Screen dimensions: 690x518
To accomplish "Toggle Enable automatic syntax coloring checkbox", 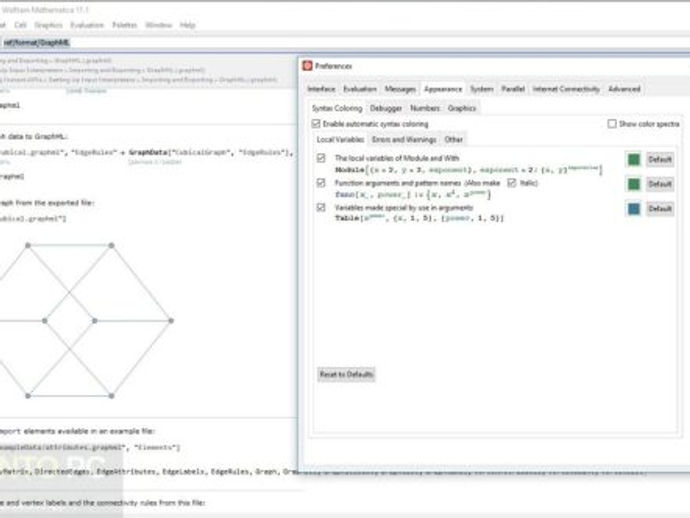I will pyautogui.click(x=316, y=124).
